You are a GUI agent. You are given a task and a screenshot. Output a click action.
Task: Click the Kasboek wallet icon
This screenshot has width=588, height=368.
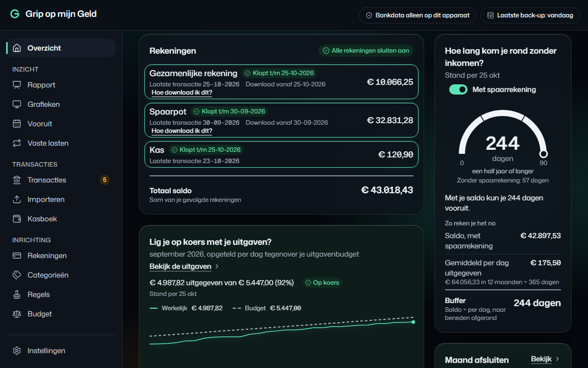17,219
